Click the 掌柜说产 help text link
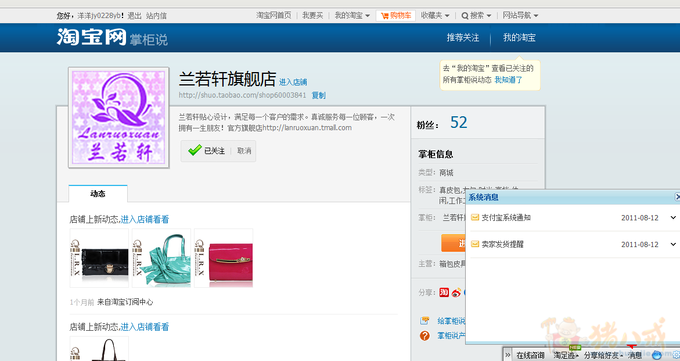The height and width of the screenshot is (361, 680). coord(451,335)
